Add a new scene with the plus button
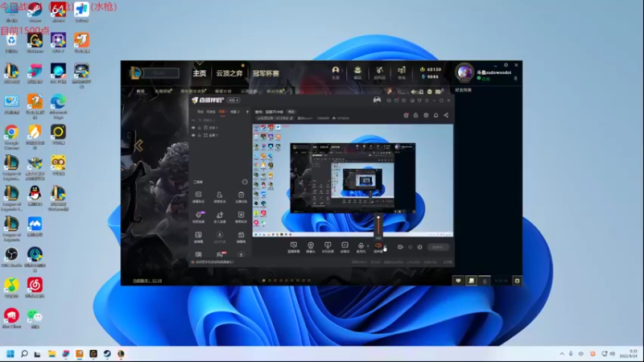 tap(247, 112)
